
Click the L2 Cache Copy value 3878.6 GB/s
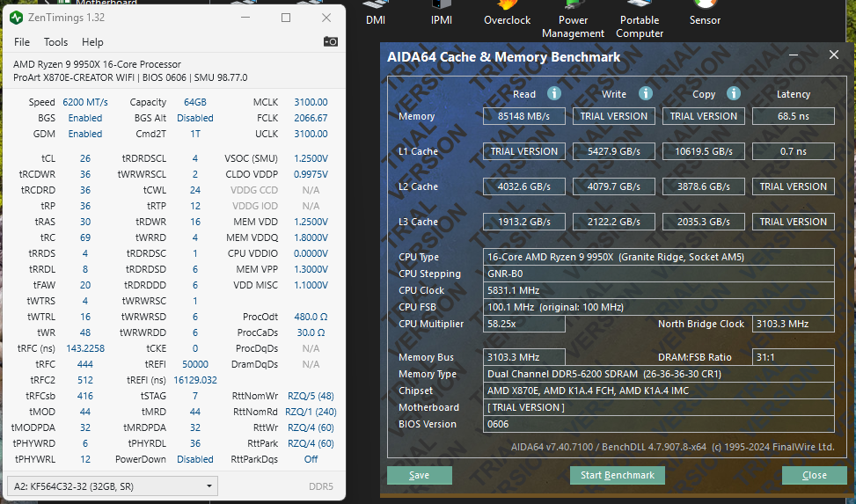tap(704, 186)
